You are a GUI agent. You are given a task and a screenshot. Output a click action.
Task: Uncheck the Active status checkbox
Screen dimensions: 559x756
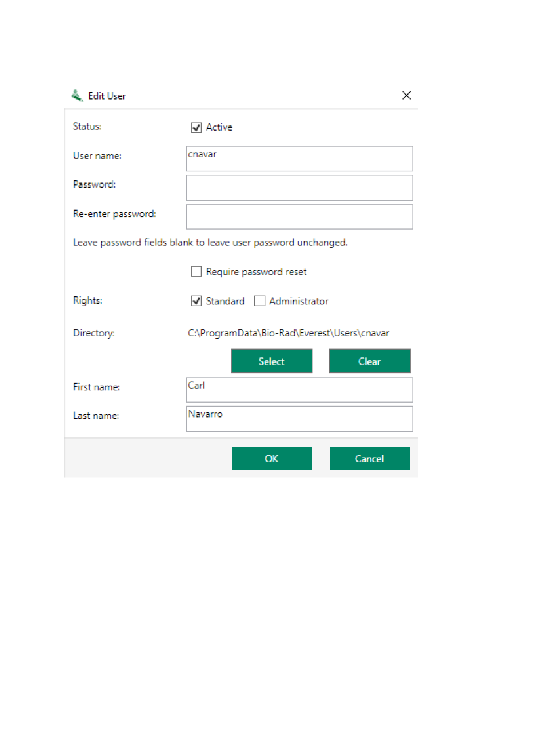[x=197, y=128]
